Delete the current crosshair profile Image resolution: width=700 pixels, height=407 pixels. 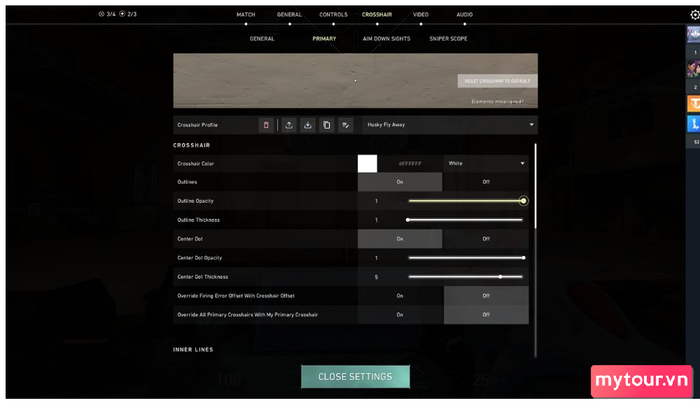click(x=266, y=125)
